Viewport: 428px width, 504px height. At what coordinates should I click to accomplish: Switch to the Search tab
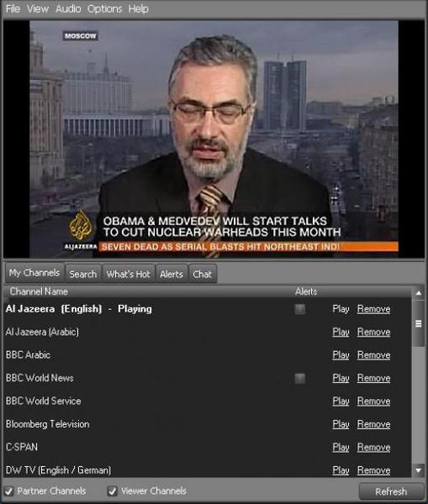83,274
